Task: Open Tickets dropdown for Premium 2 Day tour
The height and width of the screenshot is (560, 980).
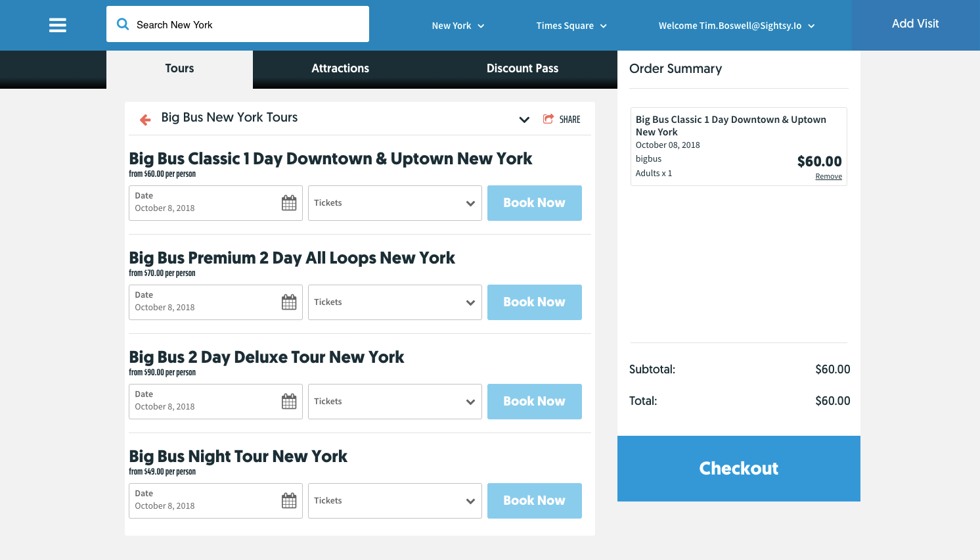Action: click(x=395, y=302)
